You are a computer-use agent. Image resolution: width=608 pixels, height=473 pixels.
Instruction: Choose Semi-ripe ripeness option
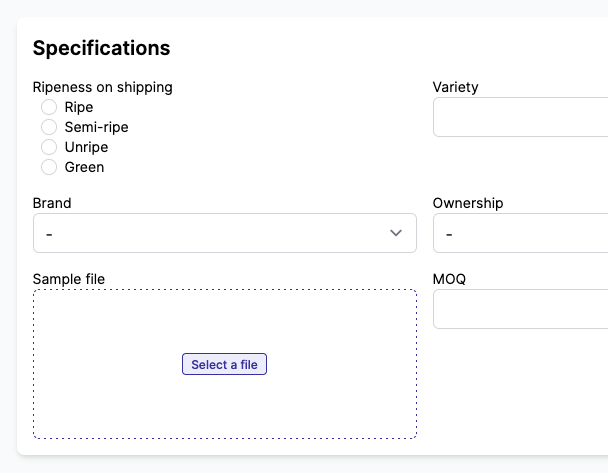pyautogui.click(x=49, y=127)
